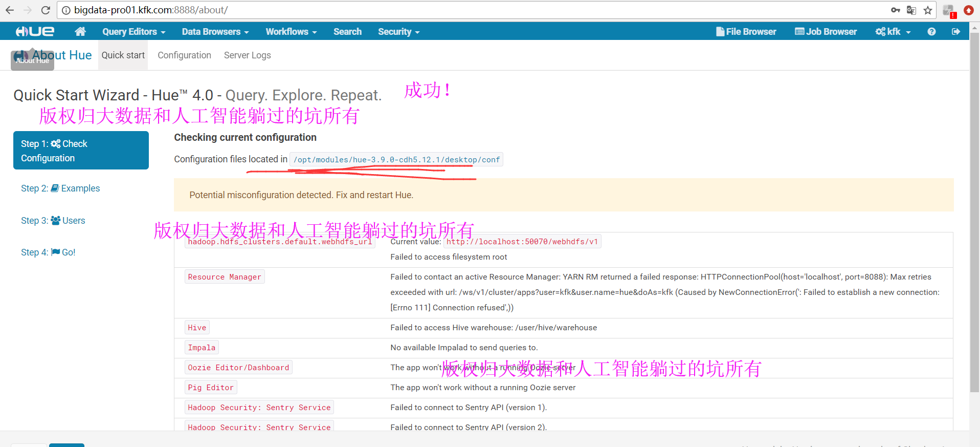The image size is (980, 447).
Task: Click the Failed to access Hive warehouse message
Action: (x=494, y=328)
